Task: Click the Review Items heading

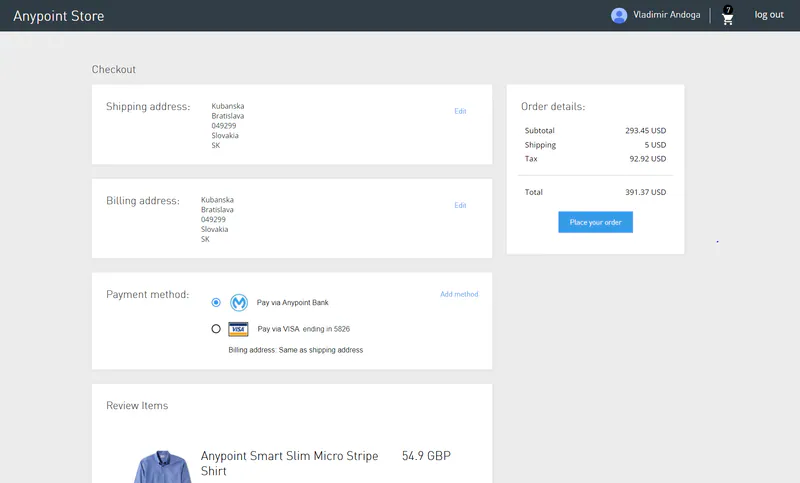Action: click(137, 405)
